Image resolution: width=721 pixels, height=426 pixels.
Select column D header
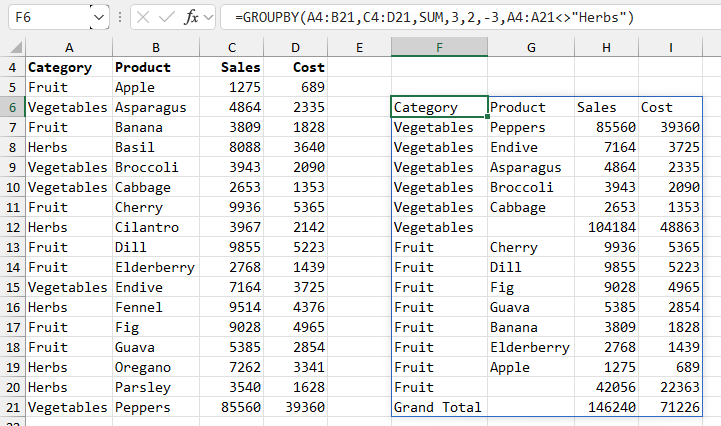pyautogui.click(x=296, y=47)
